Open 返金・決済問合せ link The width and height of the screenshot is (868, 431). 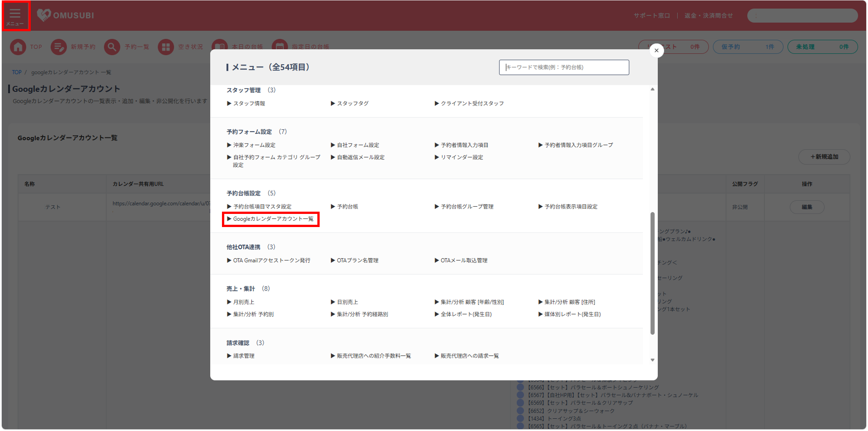pyautogui.click(x=708, y=16)
